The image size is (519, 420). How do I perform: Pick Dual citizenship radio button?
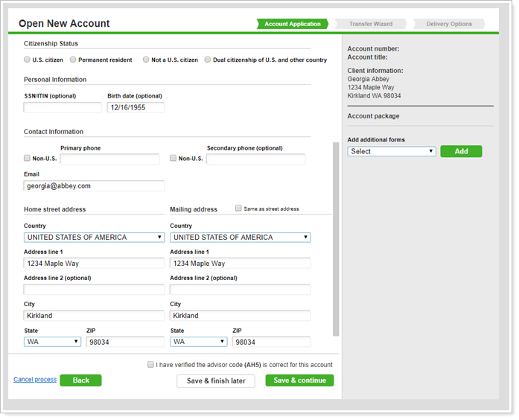[208, 60]
